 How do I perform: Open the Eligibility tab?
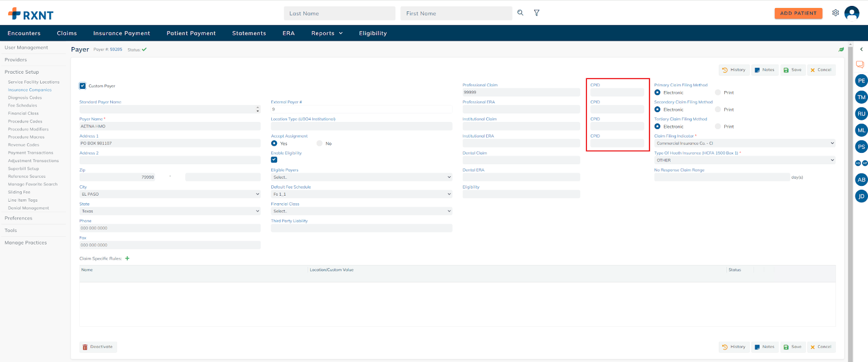(373, 33)
